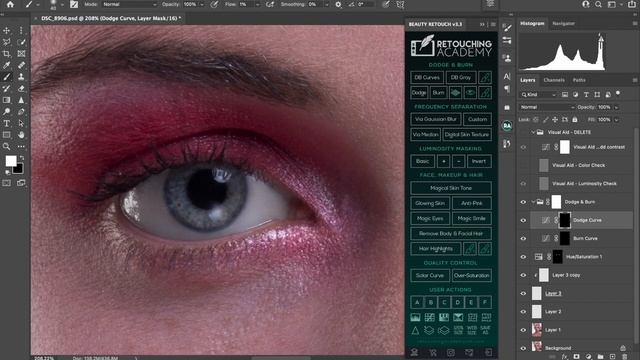Select the Brush tool in toolbar
This screenshot has height=360, width=640.
pos(7,77)
